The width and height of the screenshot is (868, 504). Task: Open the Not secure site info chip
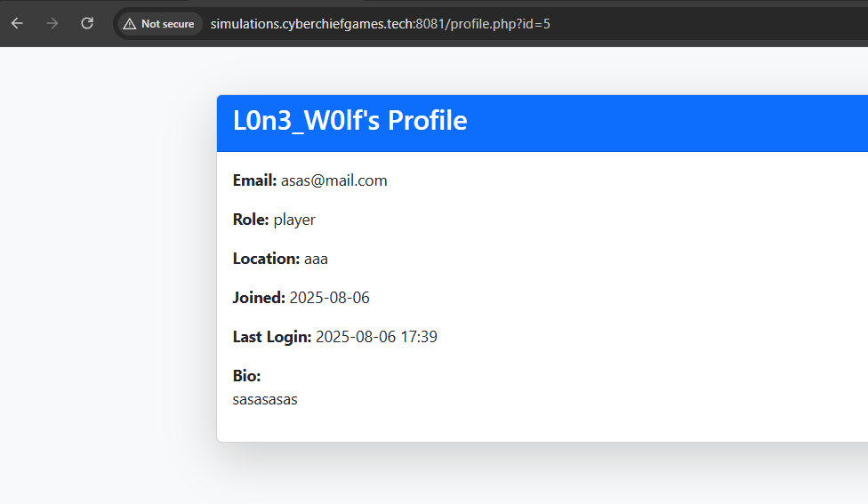159,24
